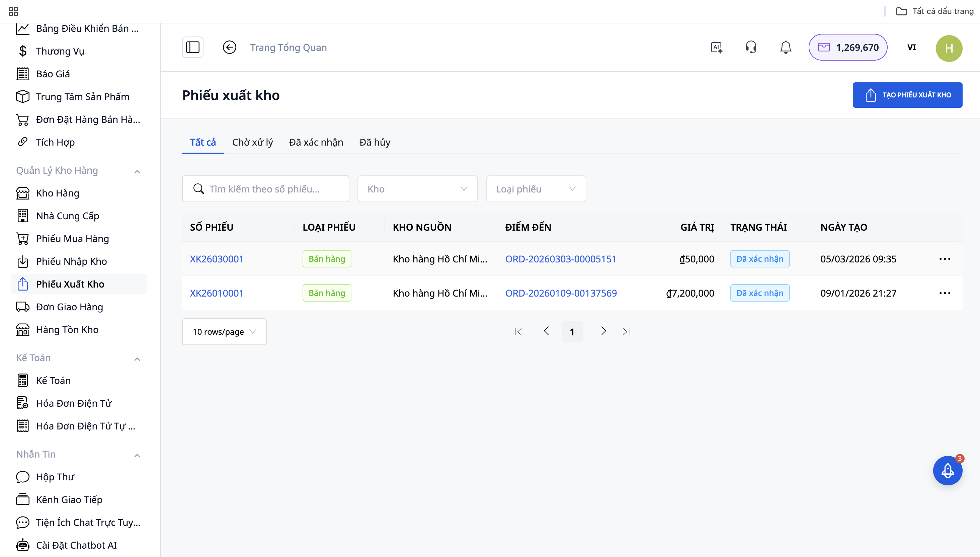Click the floating notification bell with badge 3

click(x=948, y=471)
